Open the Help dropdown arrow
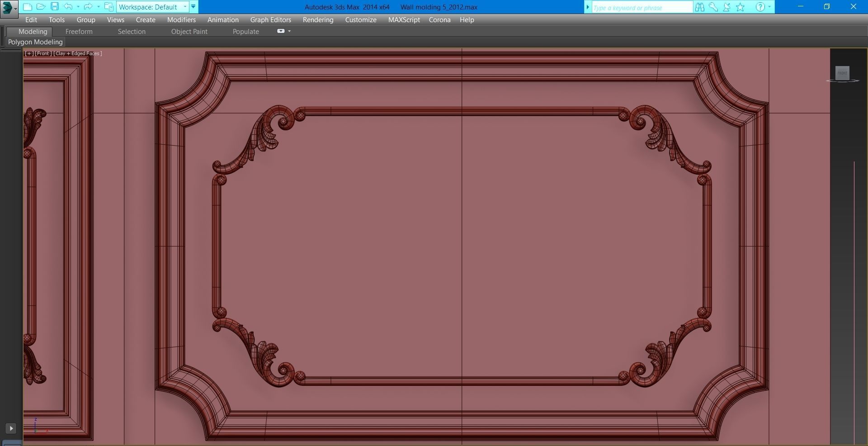The width and height of the screenshot is (868, 446). click(769, 7)
